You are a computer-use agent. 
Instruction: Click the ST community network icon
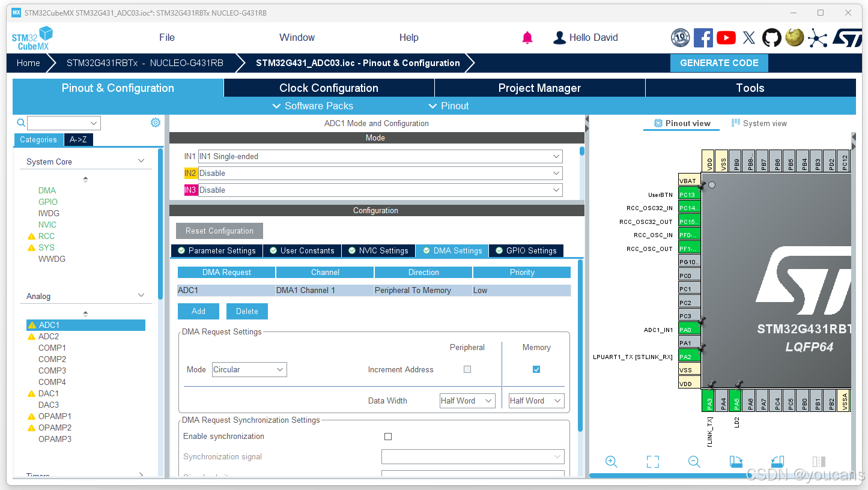pos(818,38)
